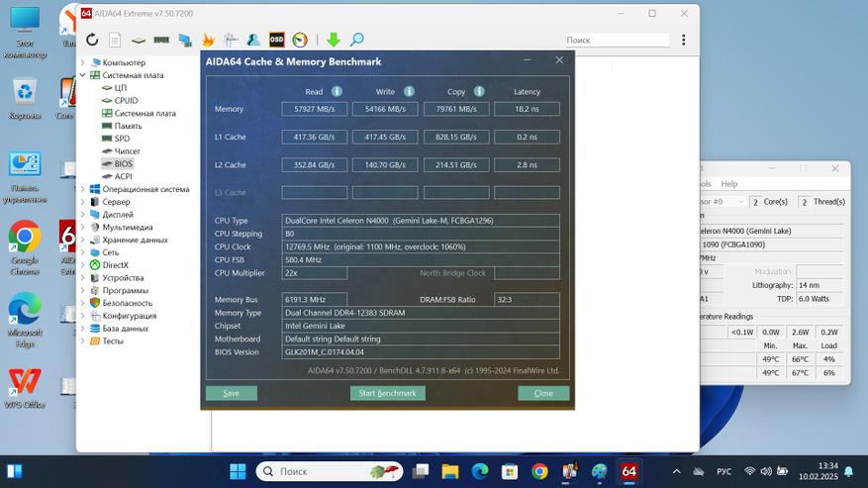Click the gray checklist toolbar icon
This screenshot has width=868, height=488.
(232, 40)
